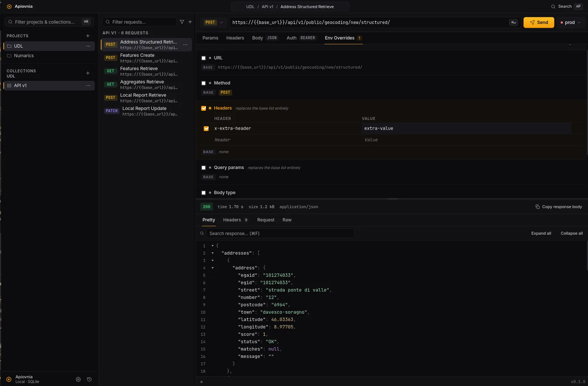This screenshot has width=588, height=386.
Task: Collapse the object at line 3
Action: 213,261
